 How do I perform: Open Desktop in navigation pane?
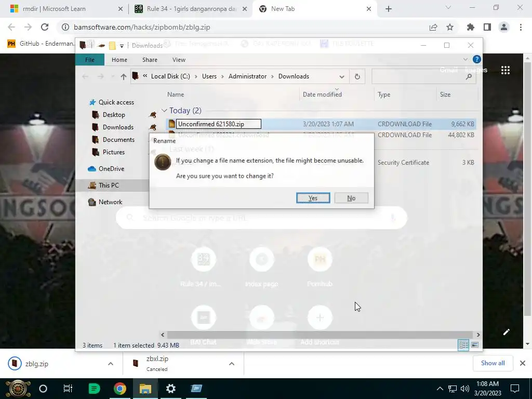[114, 115]
